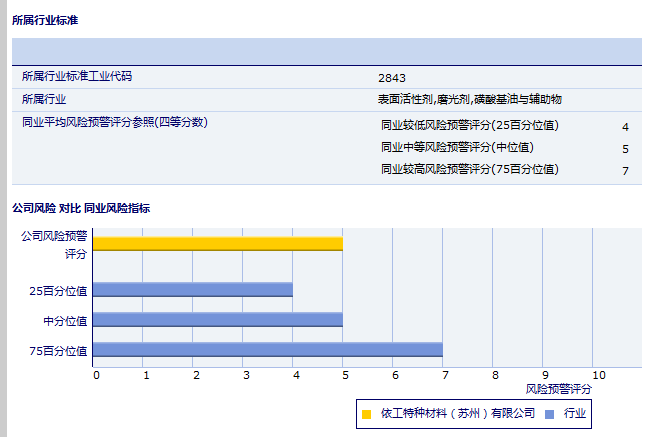Click the 同业平均风险预警评分参照 row label
The height and width of the screenshot is (437, 661).
pos(114,122)
